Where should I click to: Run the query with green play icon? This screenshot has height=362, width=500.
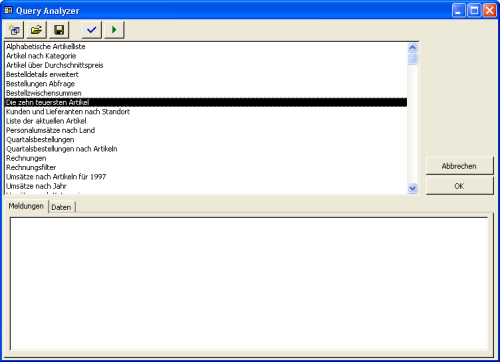point(114,30)
